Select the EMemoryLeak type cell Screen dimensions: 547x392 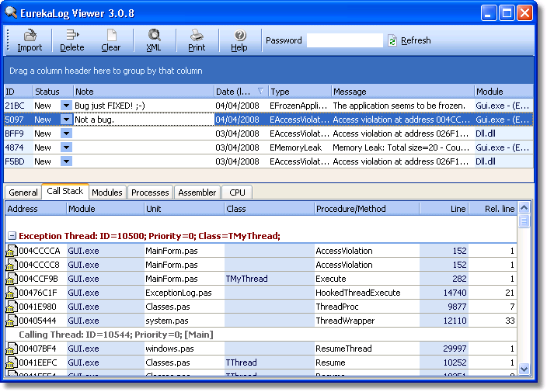point(300,147)
